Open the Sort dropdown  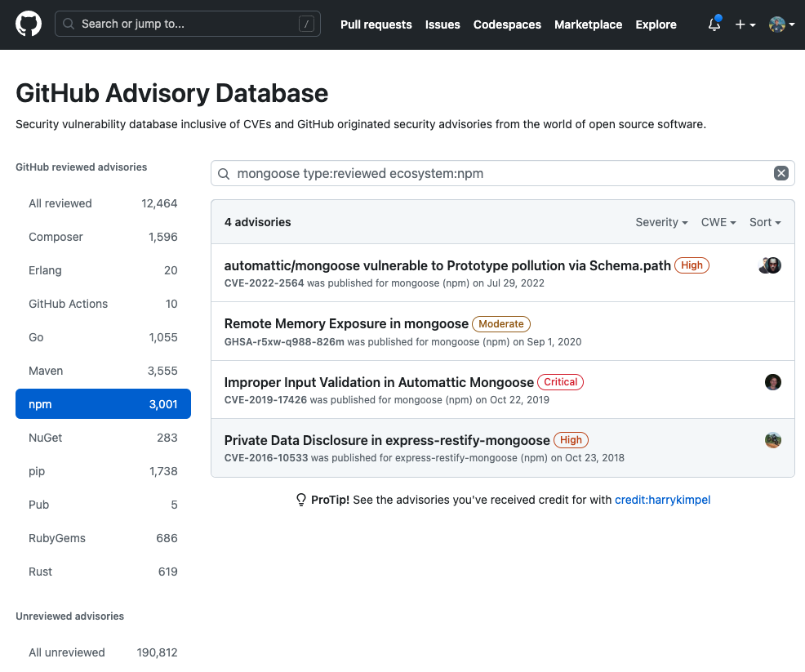764,222
